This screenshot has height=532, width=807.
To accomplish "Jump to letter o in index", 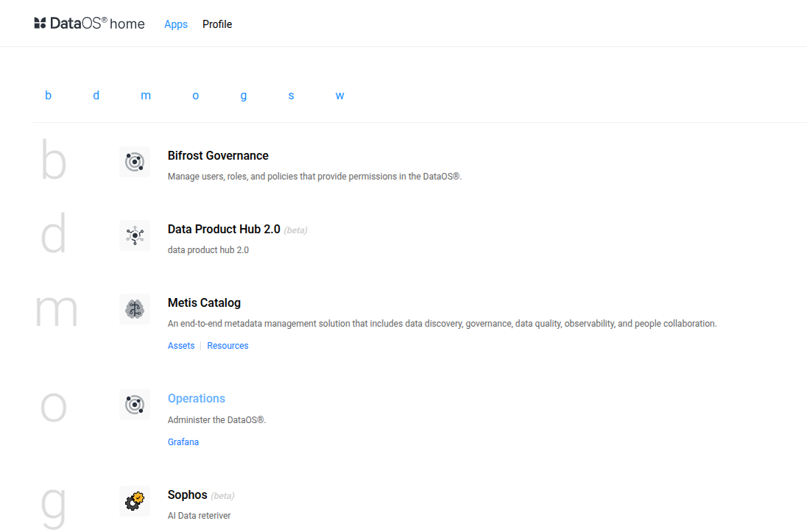I will coord(196,96).
